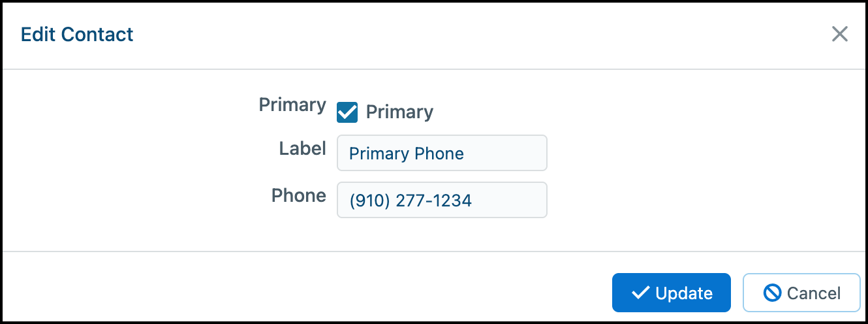Click the circle-slash icon inside Cancel button
The width and height of the screenshot is (868, 324).
(x=772, y=293)
